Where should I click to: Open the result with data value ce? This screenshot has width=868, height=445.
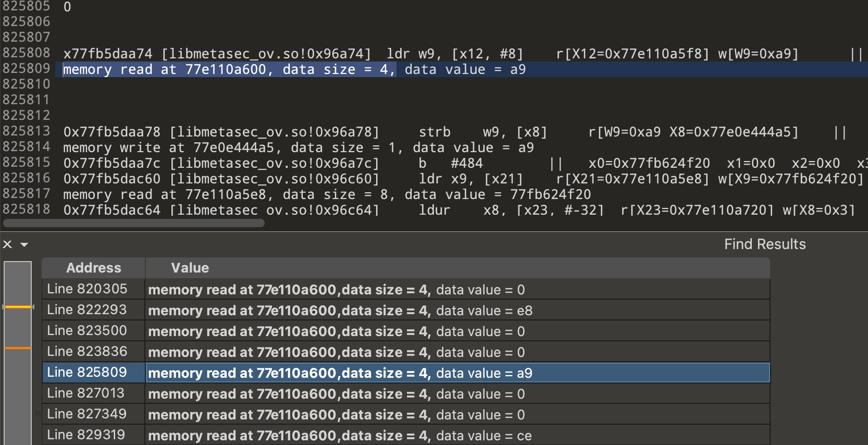[340, 436]
